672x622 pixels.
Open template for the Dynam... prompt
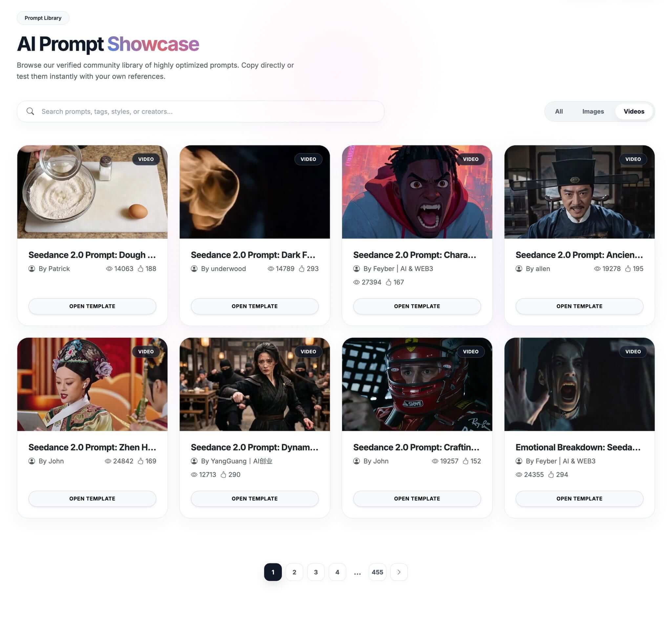255,498
